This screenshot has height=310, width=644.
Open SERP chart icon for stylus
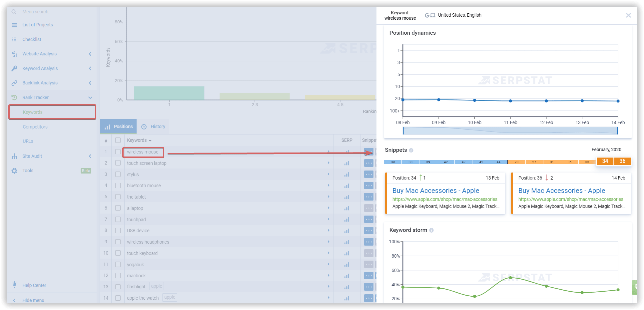point(347,175)
